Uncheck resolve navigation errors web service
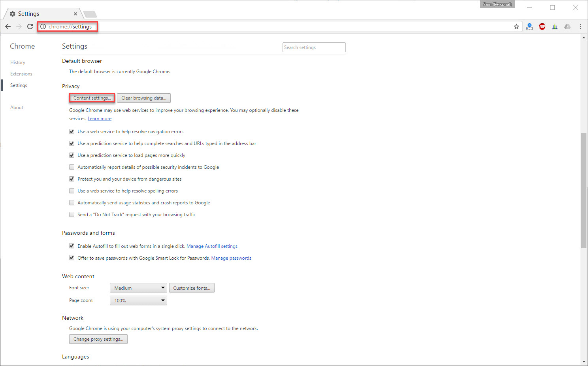The image size is (588, 366). [72, 132]
